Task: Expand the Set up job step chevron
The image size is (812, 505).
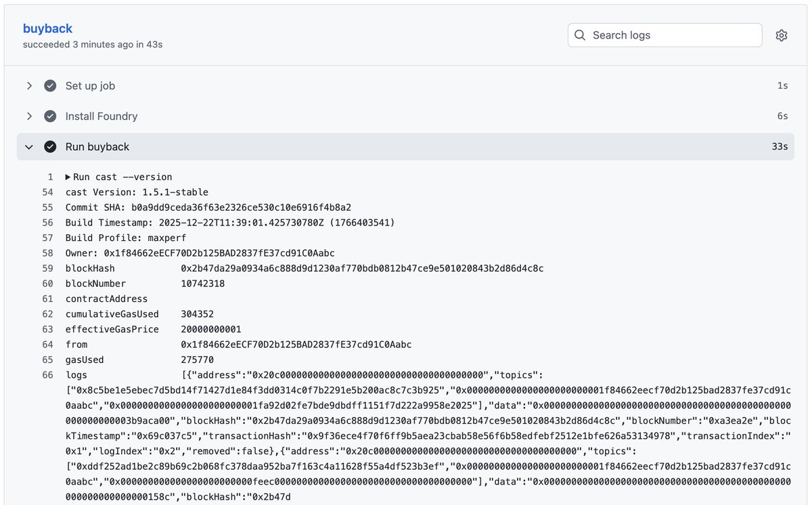Action: tap(29, 86)
